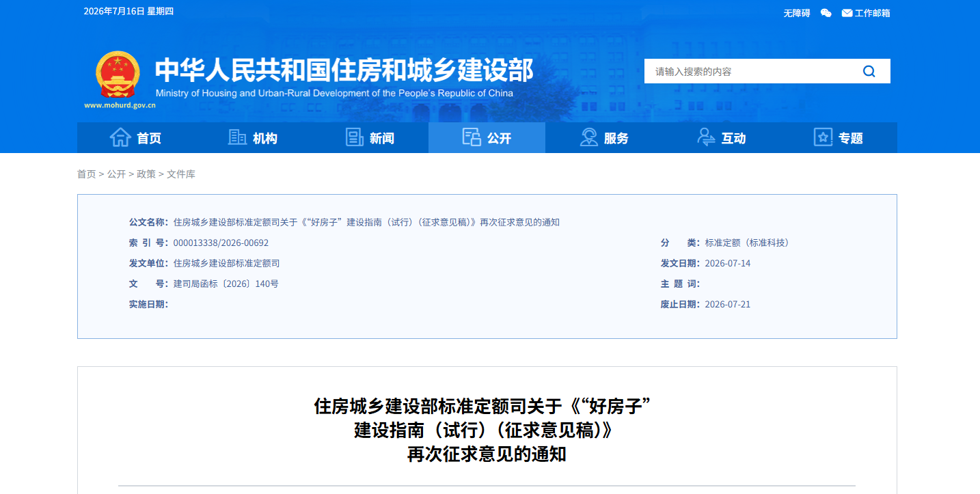Image resolution: width=980 pixels, height=494 pixels.
Task: Click 首页 in the breadcrumb
Action: click(x=87, y=174)
